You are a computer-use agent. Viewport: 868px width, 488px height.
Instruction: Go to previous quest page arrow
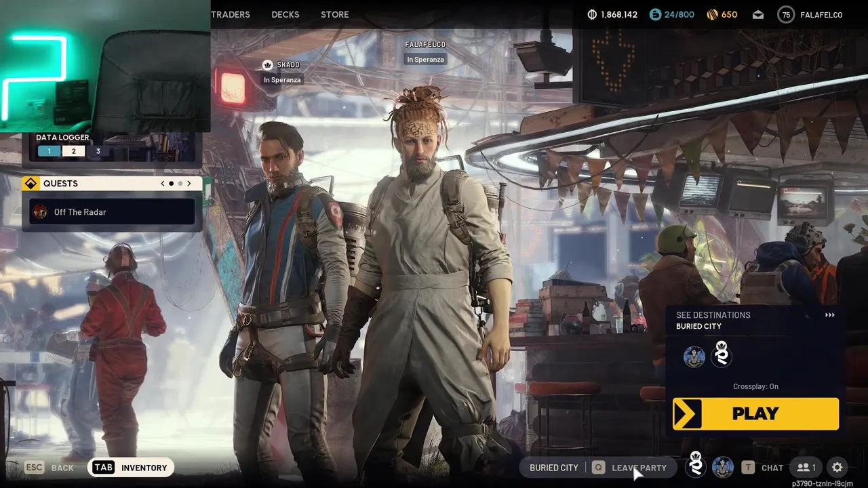tap(163, 184)
